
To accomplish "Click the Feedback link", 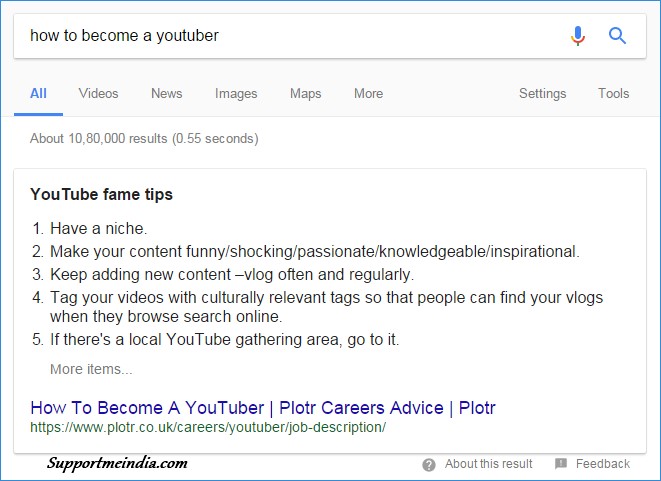I will click(603, 464).
